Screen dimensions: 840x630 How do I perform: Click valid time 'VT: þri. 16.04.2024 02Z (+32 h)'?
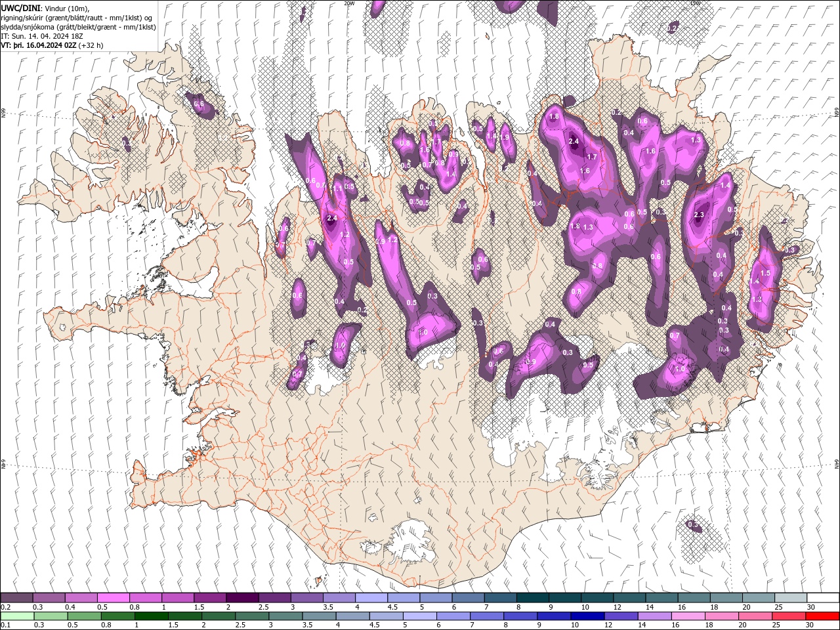(52, 45)
